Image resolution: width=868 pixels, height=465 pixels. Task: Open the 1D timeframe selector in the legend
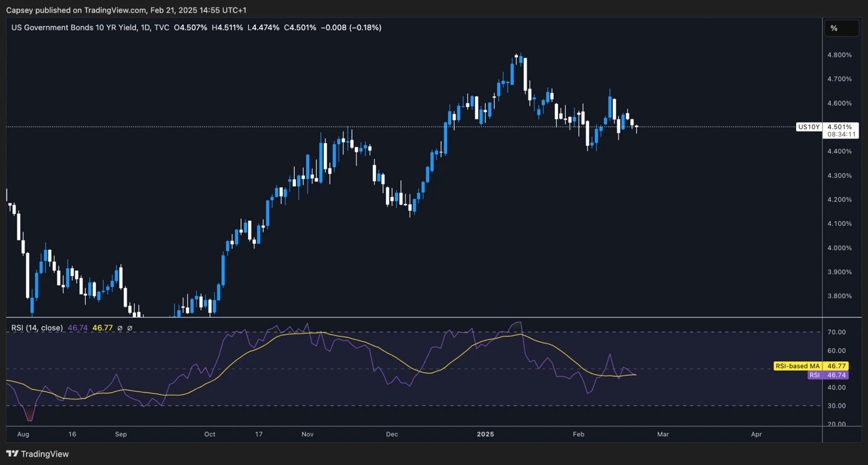coord(143,27)
